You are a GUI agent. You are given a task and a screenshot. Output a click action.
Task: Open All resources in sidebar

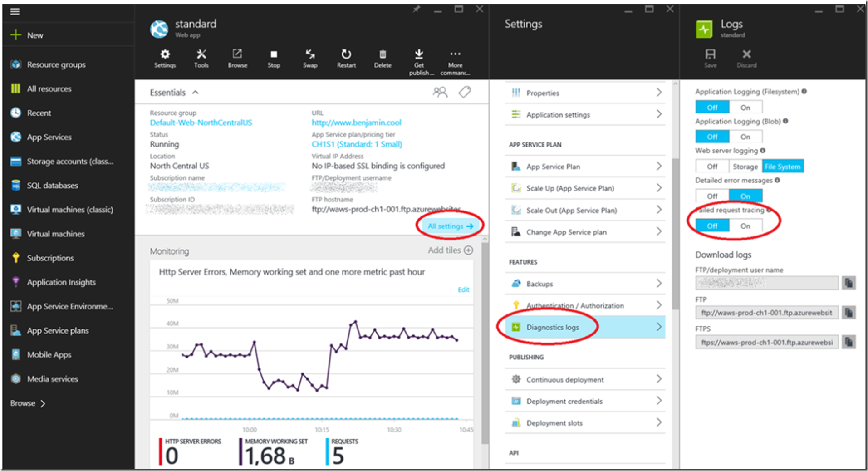[49, 88]
